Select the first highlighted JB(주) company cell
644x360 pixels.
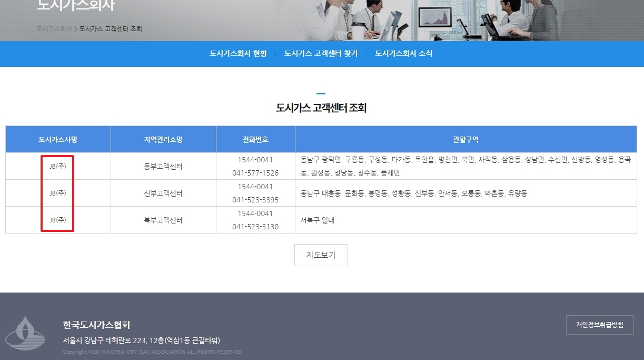tap(57, 166)
